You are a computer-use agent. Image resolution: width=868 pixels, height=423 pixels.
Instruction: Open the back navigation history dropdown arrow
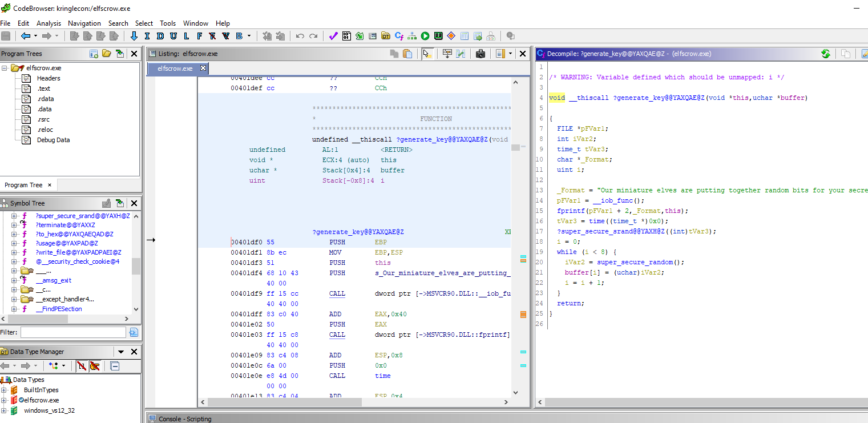tap(35, 36)
